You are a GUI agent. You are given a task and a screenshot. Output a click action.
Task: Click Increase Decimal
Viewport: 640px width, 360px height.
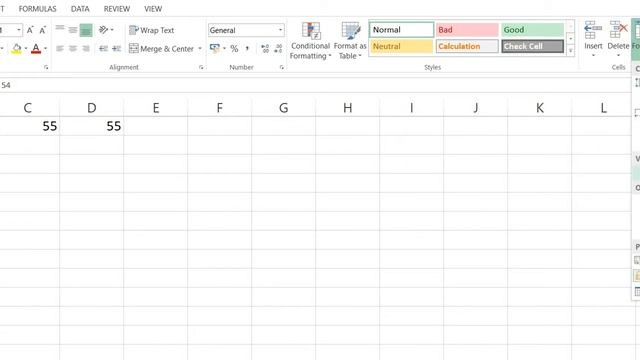(x=265, y=49)
